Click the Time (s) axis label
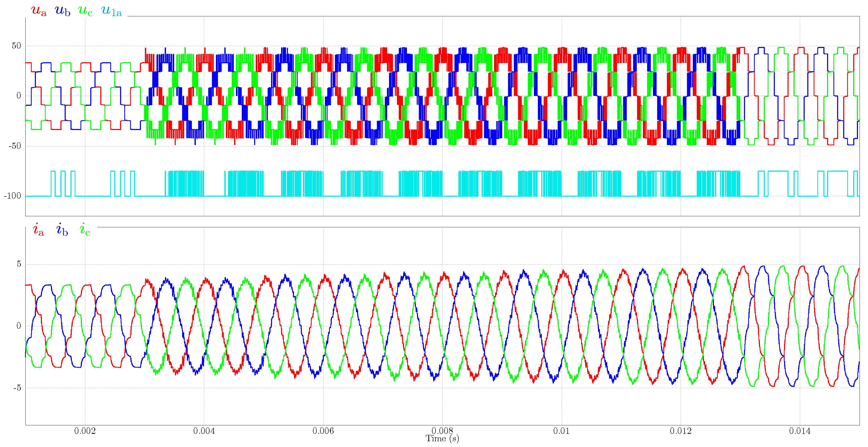This screenshot has height=447, width=868. point(442,439)
